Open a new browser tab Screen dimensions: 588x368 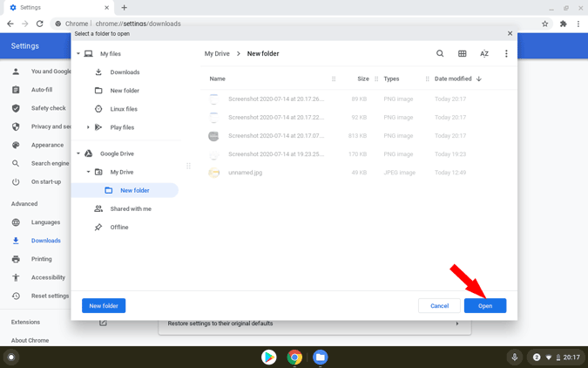pyautogui.click(x=124, y=8)
